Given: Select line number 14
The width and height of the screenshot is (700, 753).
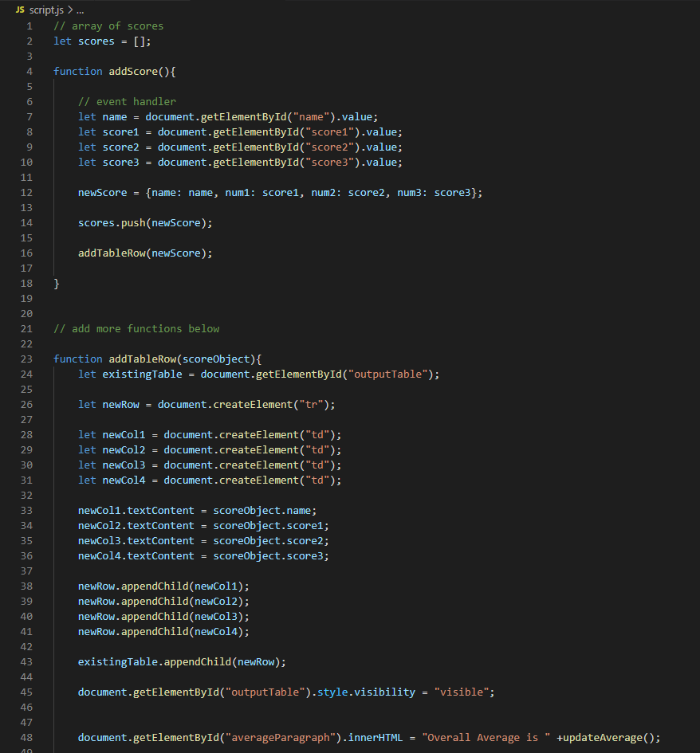Looking at the screenshot, I should point(26,222).
